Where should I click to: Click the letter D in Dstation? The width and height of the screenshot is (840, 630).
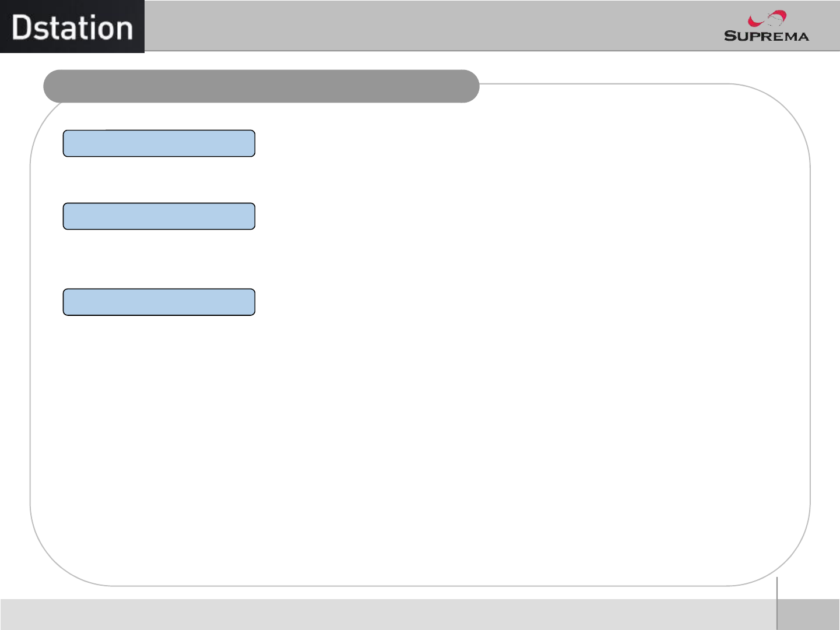click(x=22, y=27)
